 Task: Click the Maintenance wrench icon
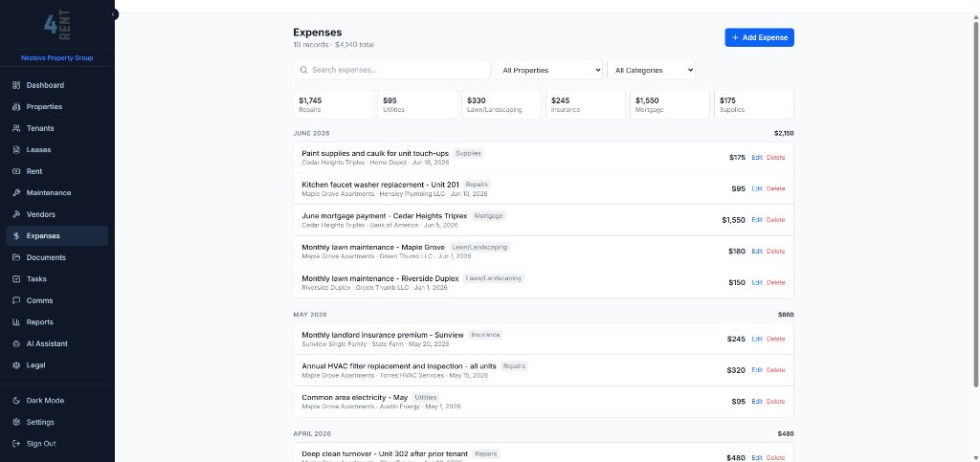[17, 193]
